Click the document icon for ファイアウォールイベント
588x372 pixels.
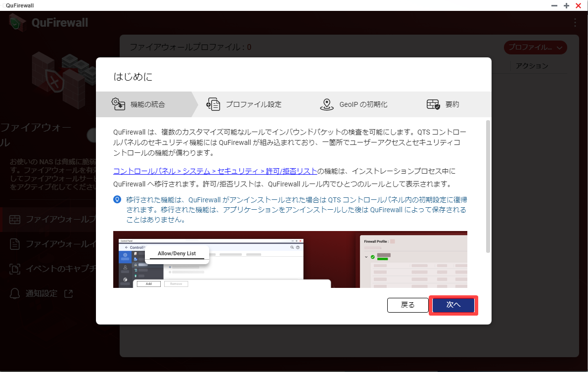coord(15,244)
